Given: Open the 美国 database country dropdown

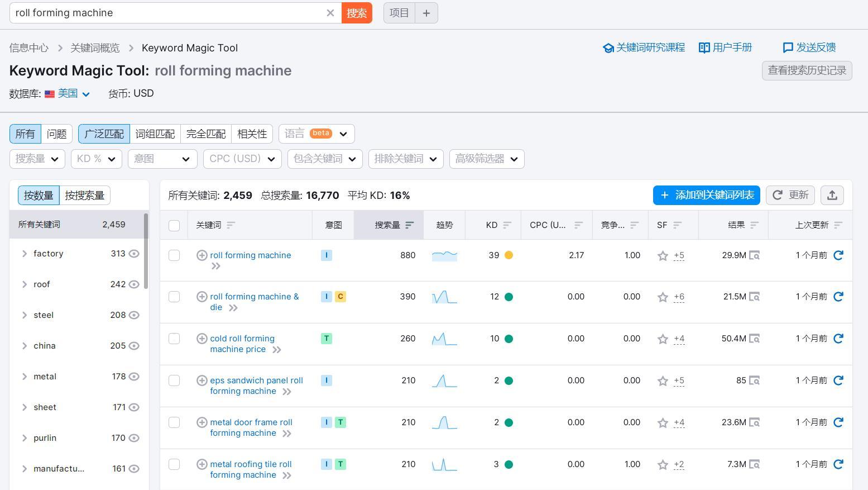Looking at the screenshot, I should click(68, 93).
